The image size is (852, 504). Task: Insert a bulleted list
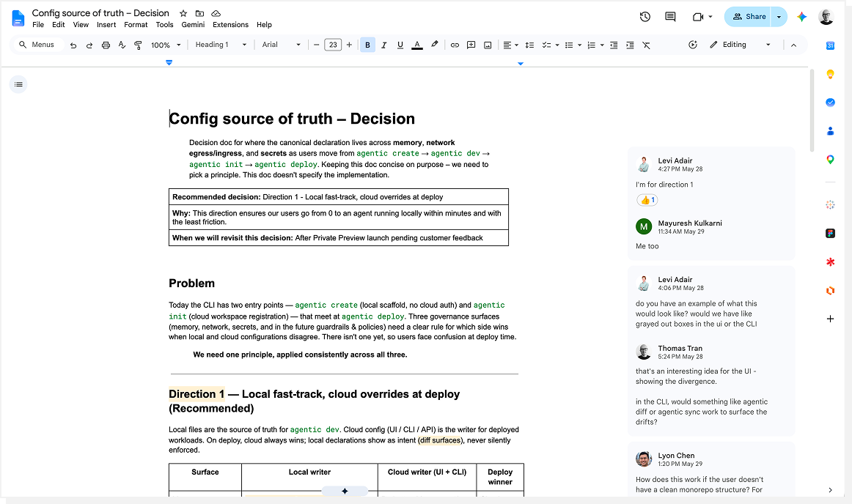tap(569, 45)
